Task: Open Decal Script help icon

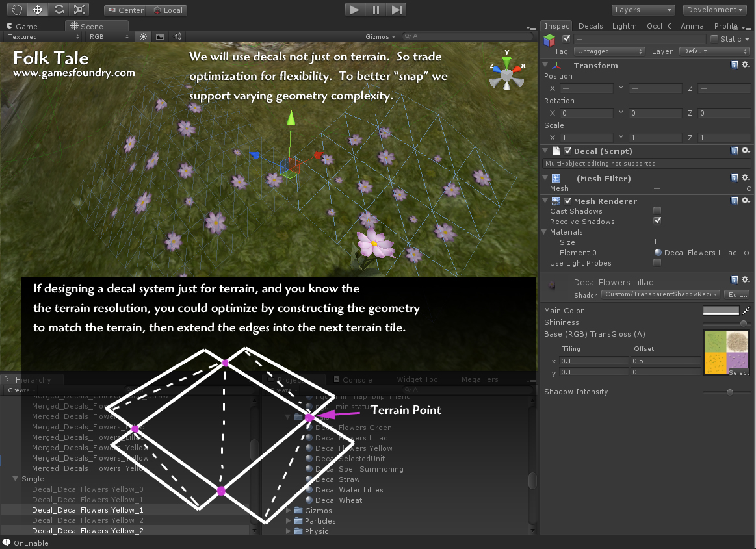Action: tap(735, 150)
